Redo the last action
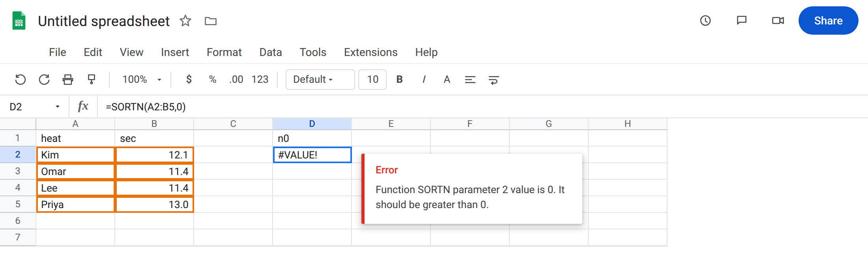The height and width of the screenshot is (253, 868). (44, 80)
